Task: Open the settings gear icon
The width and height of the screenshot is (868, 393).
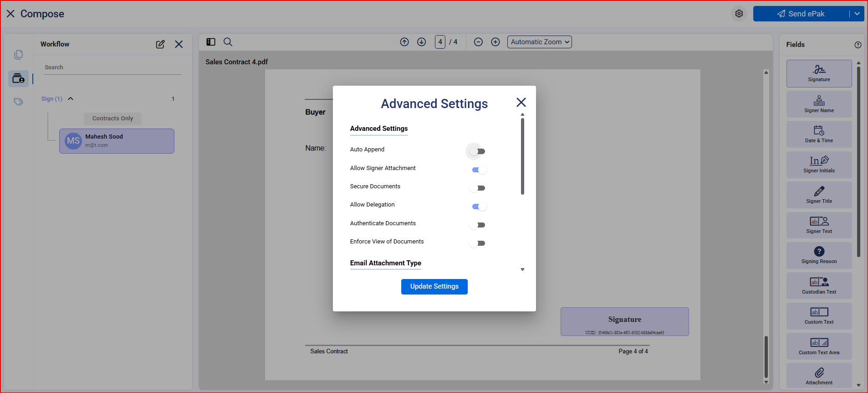Action: click(x=739, y=14)
